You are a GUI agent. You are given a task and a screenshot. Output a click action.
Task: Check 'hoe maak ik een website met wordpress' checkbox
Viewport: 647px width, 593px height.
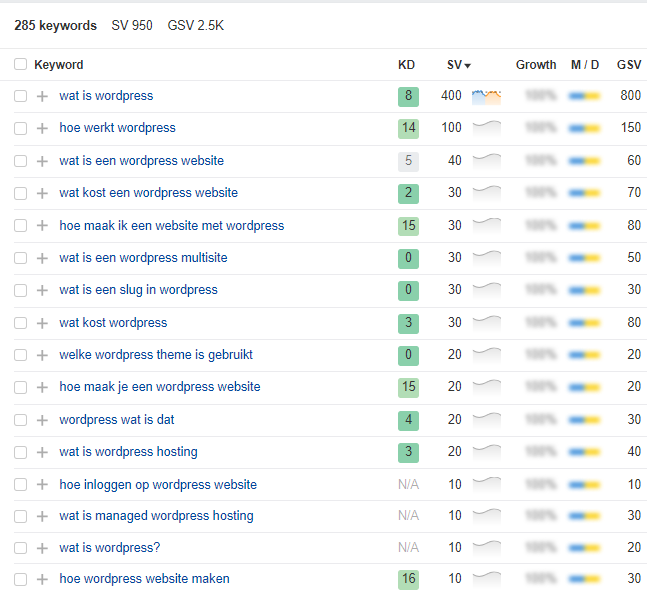click(20, 225)
